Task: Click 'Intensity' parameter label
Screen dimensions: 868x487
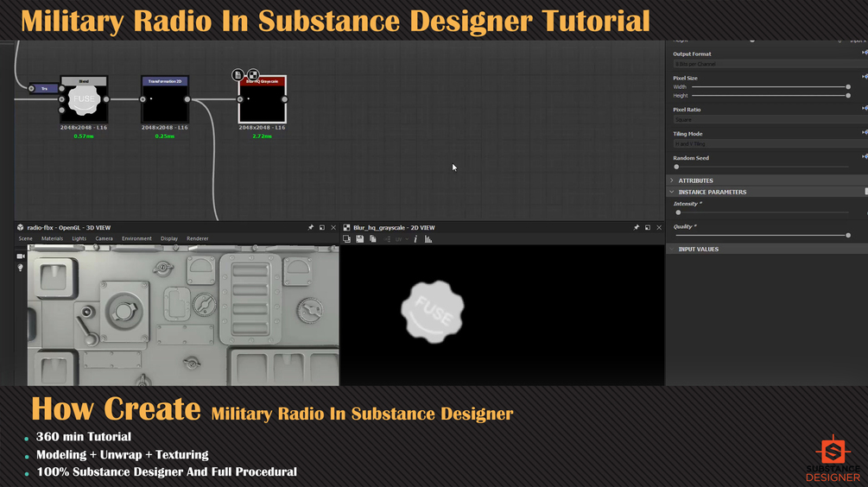Action: point(687,204)
